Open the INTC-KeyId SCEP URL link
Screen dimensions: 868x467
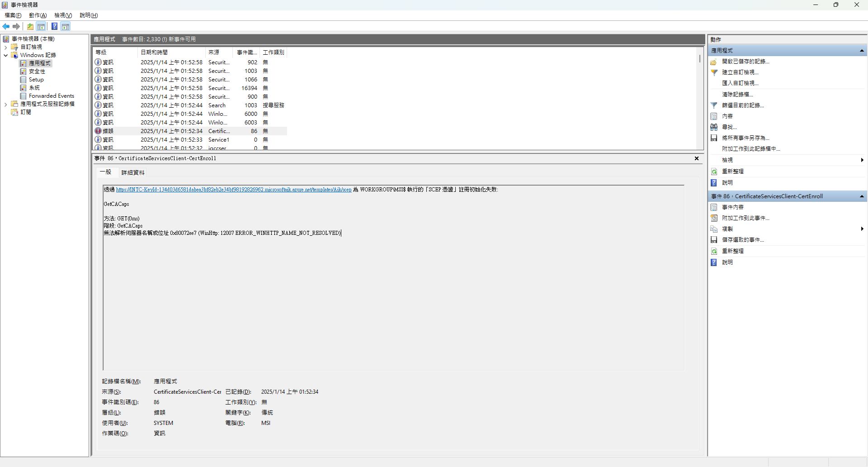pos(233,190)
